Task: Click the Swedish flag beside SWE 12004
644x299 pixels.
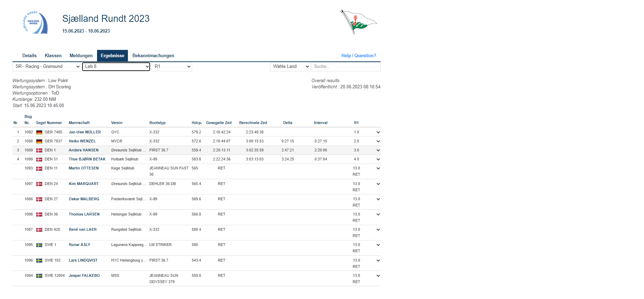Action: 39,276
